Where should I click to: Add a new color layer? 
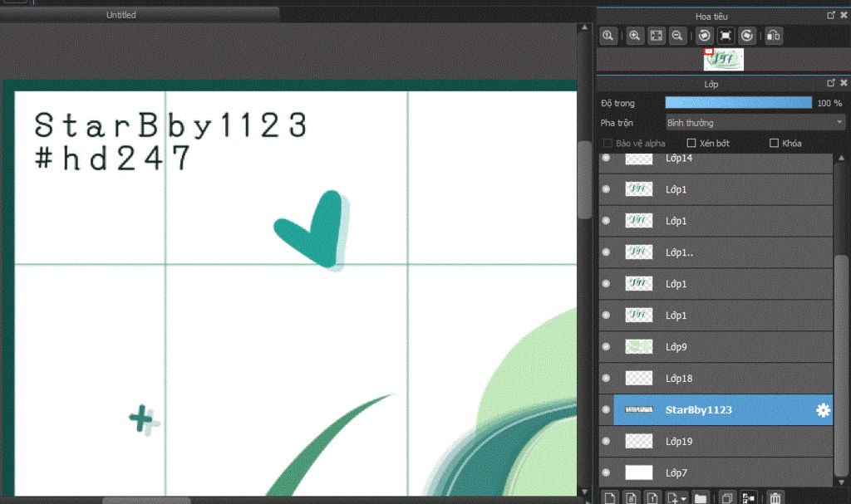point(610,497)
